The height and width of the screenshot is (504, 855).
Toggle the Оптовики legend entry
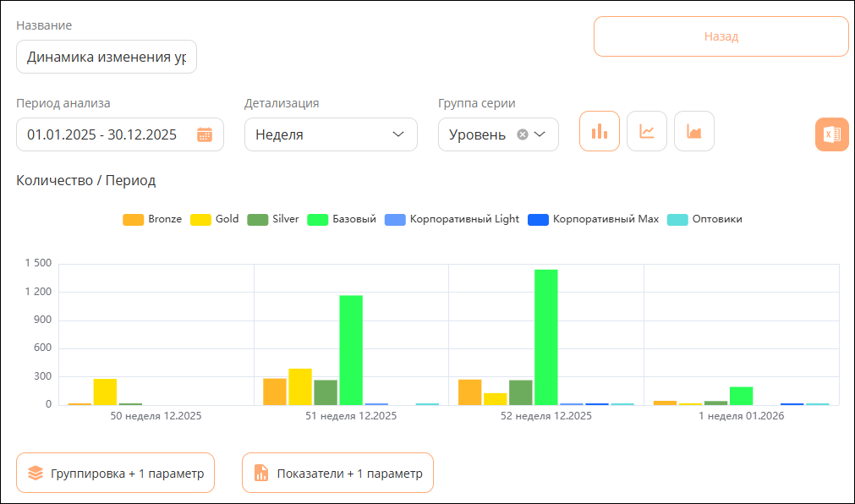pos(704,219)
